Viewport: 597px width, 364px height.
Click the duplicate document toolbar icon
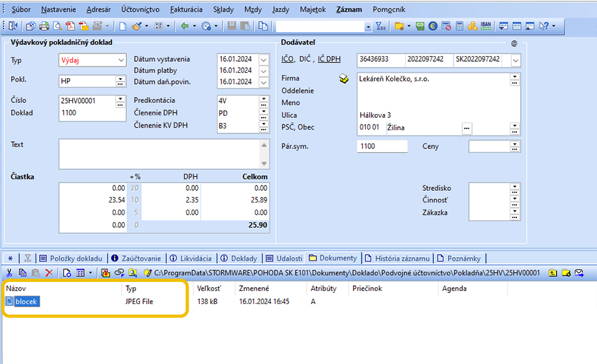pos(263,26)
